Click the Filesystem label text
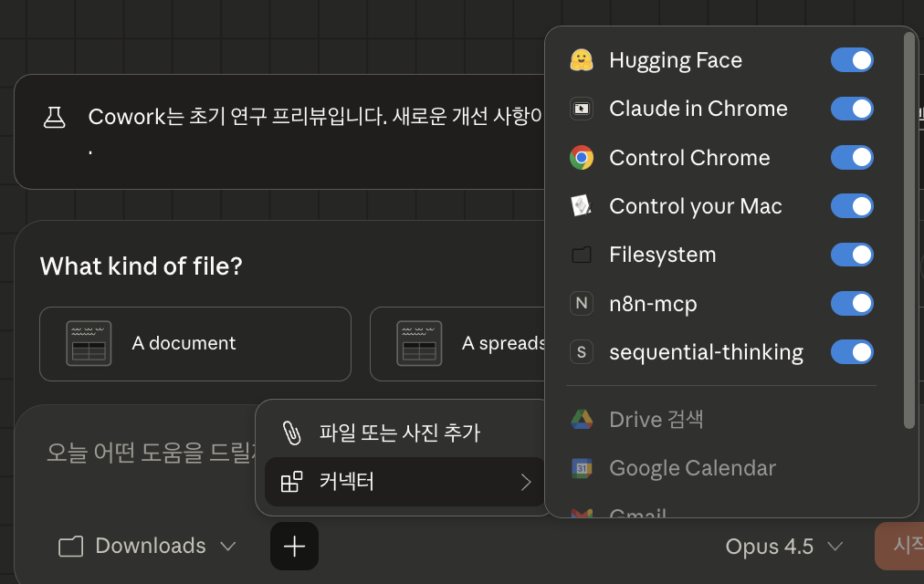Viewport: 924px width, 584px height. coord(662,255)
